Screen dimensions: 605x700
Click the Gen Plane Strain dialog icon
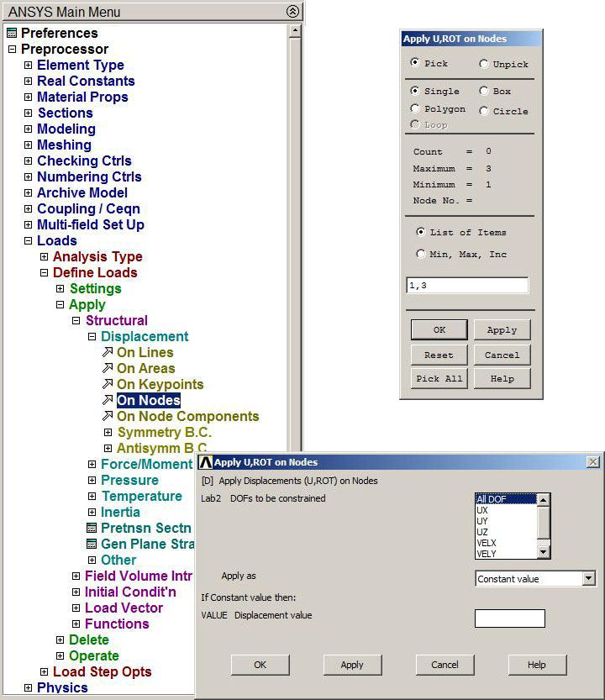tap(92, 545)
